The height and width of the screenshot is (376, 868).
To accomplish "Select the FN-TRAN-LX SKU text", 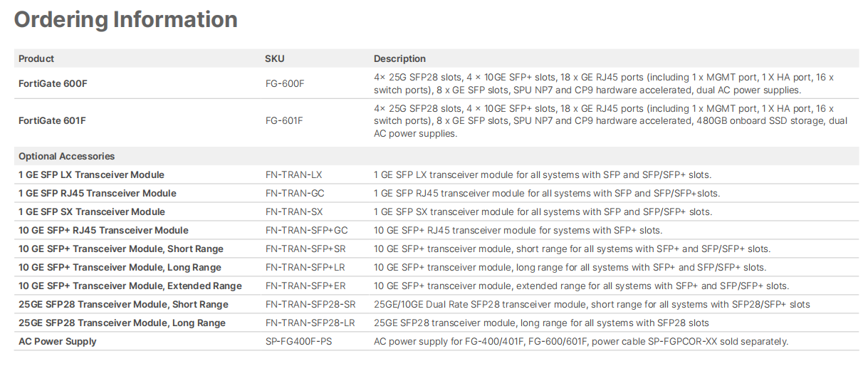I will [x=293, y=174].
